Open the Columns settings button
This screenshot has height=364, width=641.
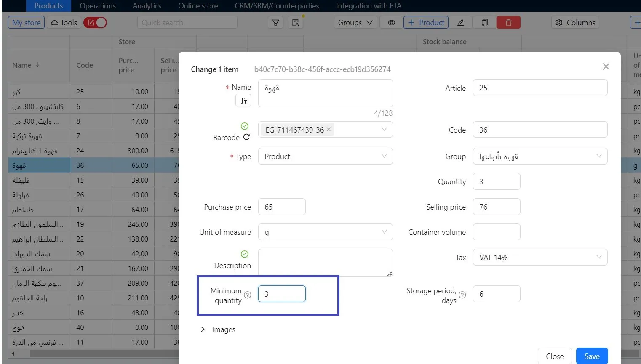click(x=575, y=23)
